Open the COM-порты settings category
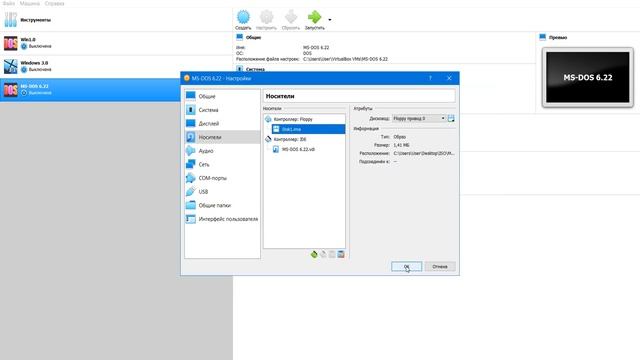This screenshot has width=640, height=360. (x=222, y=178)
